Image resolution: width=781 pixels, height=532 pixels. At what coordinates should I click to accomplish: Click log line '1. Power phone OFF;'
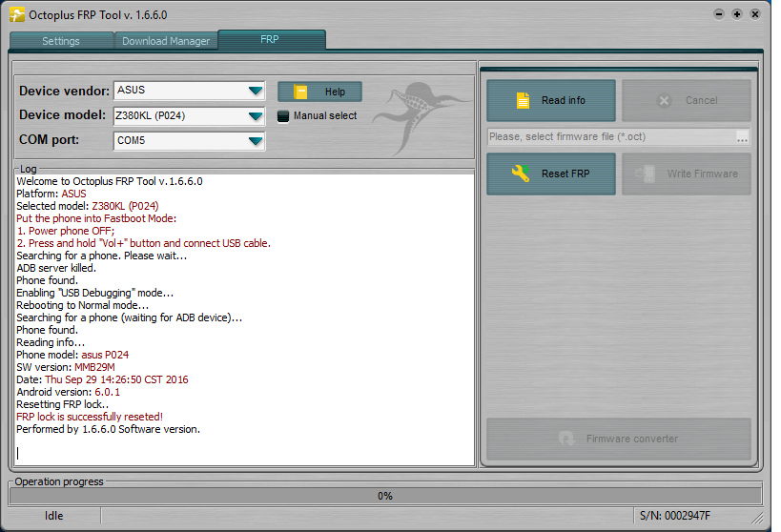point(66,231)
